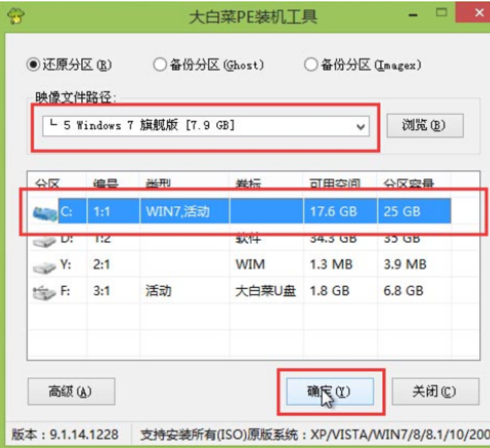This screenshot has width=490, height=448.
Task: Click the F: USB drive icon
Action: coord(44,293)
